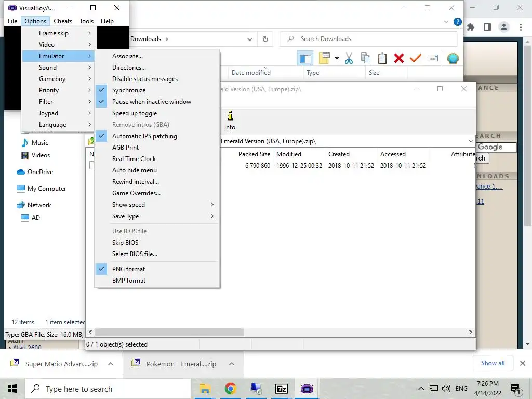532x399 pixels.
Task: Select OneDrive in the navigation pane
Action: point(40,172)
